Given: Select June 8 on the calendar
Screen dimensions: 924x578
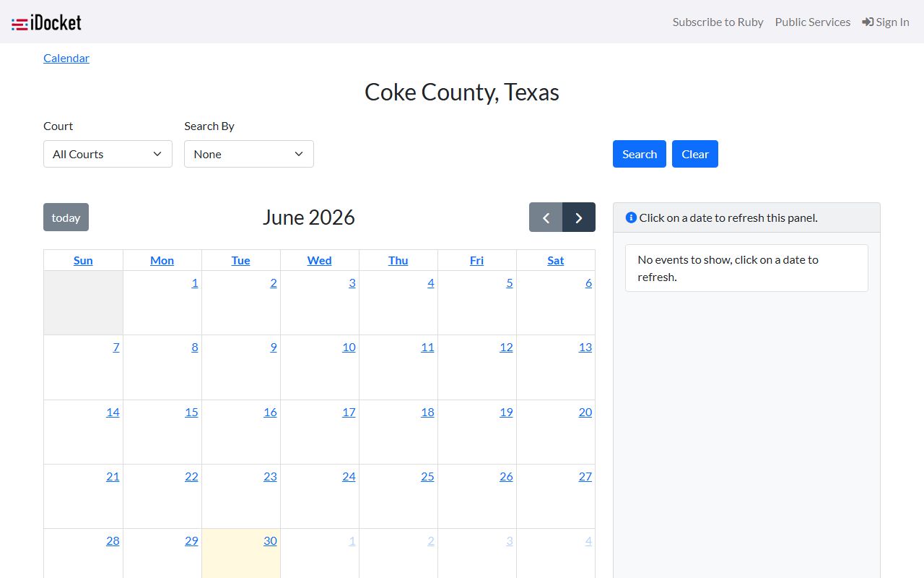Looking at the screenshot, I should [x=194, y=347].
